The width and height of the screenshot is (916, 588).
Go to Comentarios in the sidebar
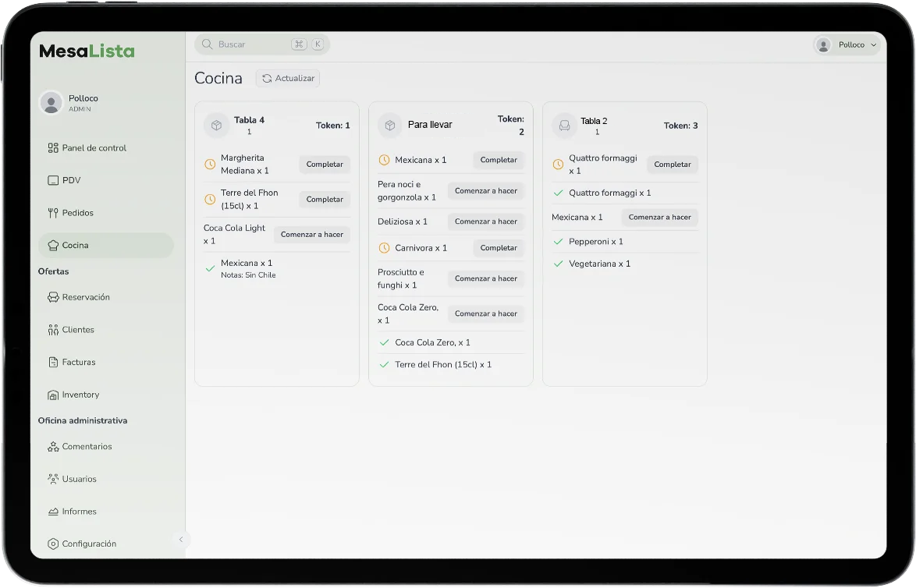(87, 447)
